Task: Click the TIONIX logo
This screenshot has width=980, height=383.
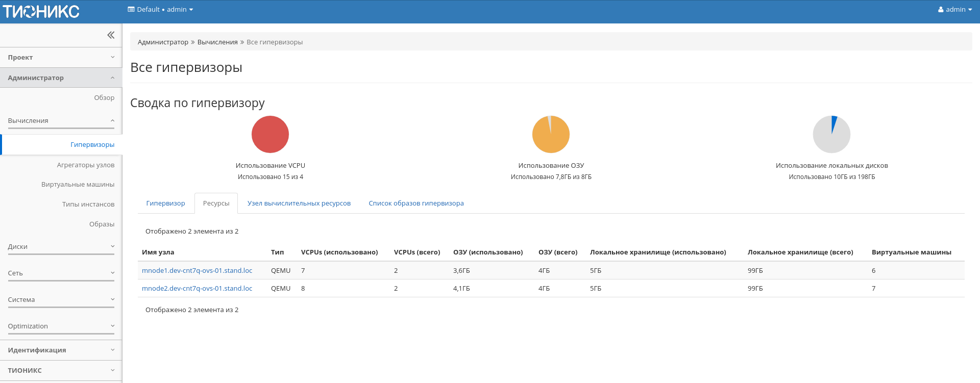Action: pos(41,11)
